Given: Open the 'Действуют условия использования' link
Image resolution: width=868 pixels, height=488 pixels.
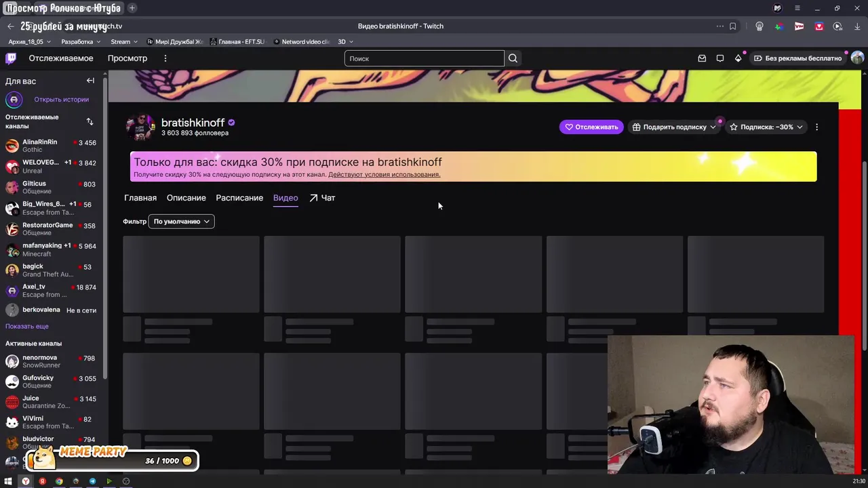Looking at the screenshot, I should (x=384, y=175).
